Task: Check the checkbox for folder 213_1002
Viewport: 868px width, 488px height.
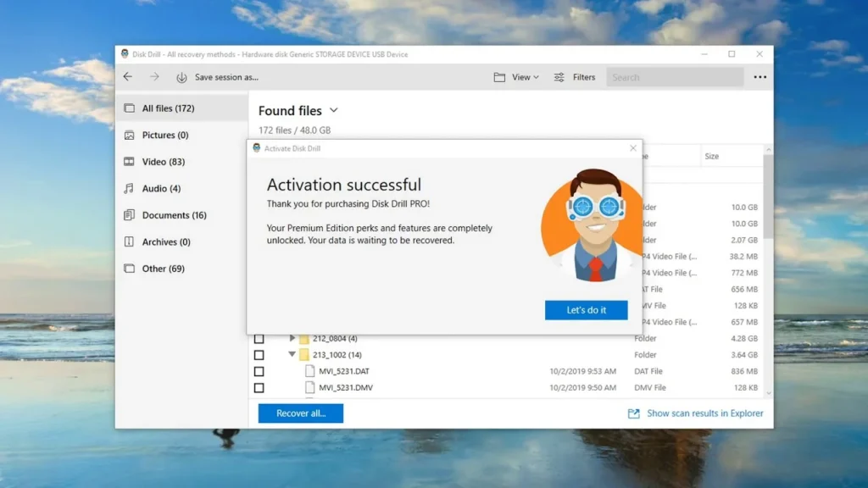Action: 259,354
